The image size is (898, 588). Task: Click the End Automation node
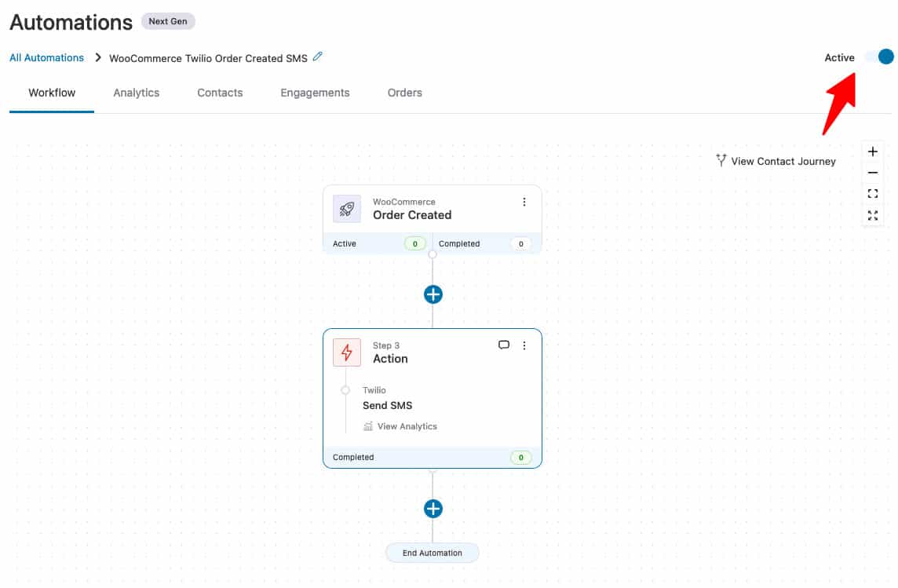pos(432,553)
